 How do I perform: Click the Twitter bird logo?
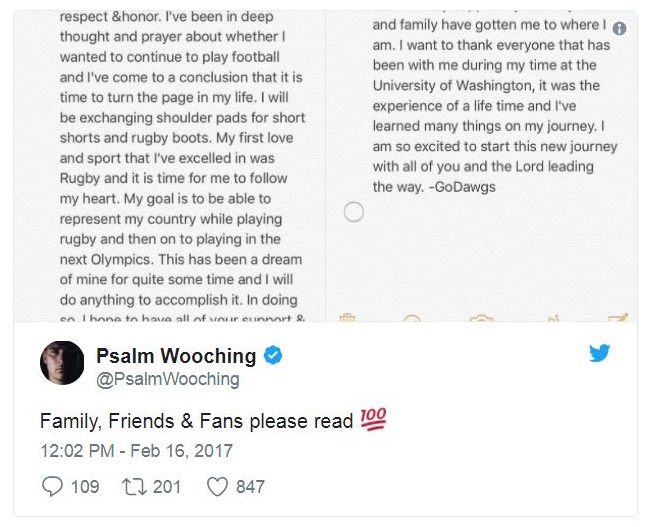point(599,353)
